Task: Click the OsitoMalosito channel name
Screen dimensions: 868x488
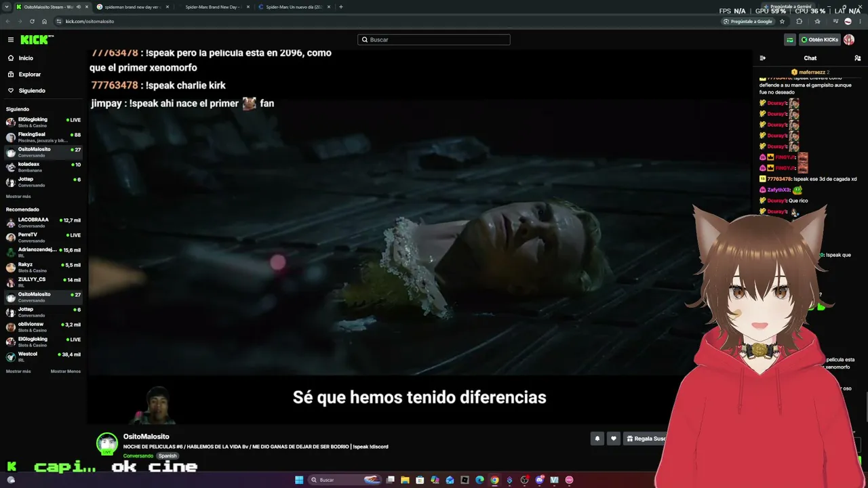Action: tap(146, 436)
